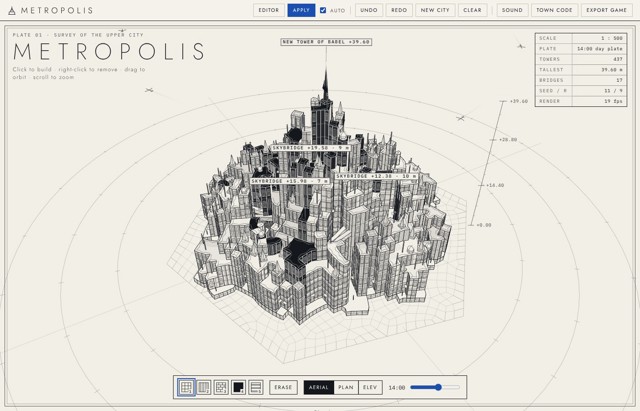Screen dimensions: 640x411
Task: Click the SCALE 1 : 500 row
Action: click(x=581, y=38)
